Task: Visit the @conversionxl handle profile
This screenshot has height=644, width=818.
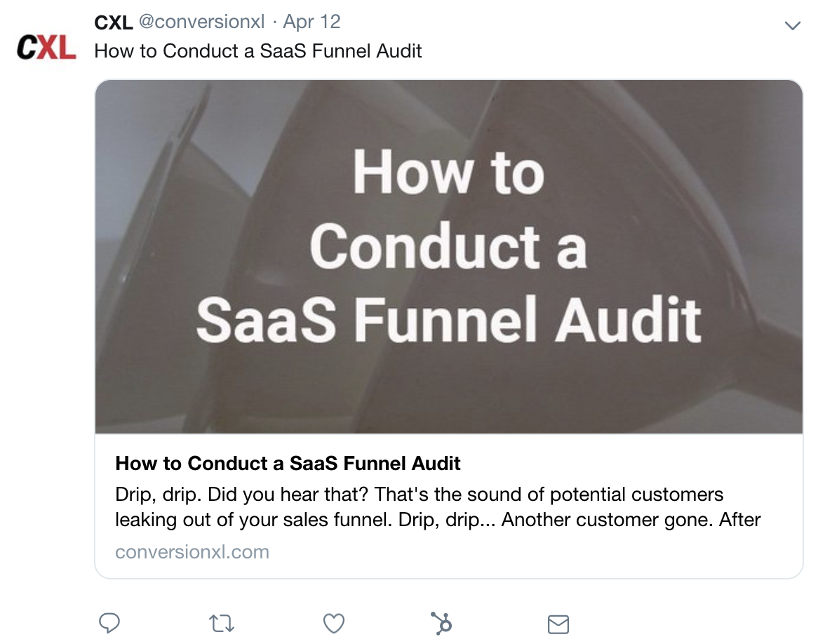Action: (x=201, y=22)
